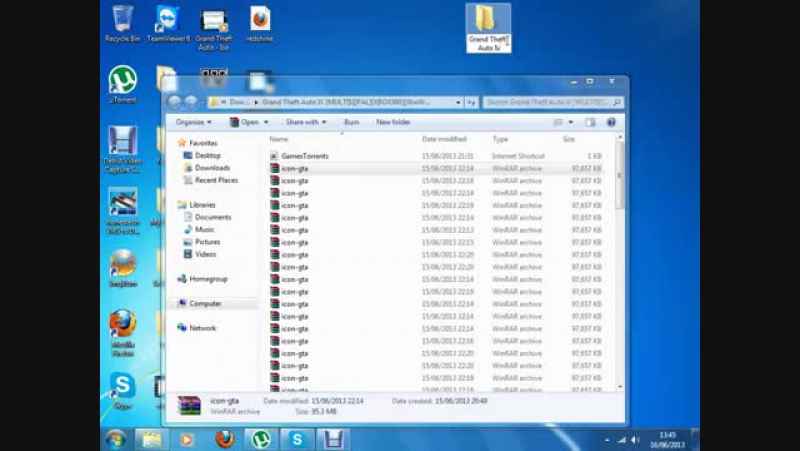The image size is (800, 451).
Task: Open the Music library
Action: pos(199,230)
